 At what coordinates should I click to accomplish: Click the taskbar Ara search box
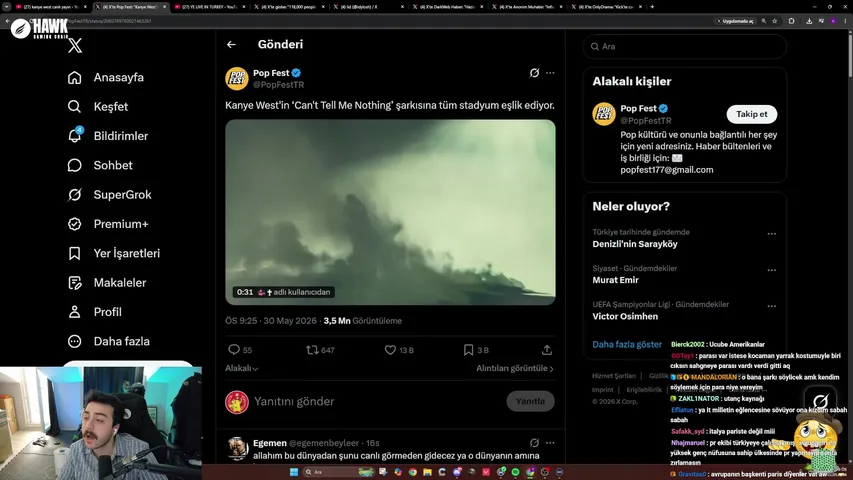pyautogui.click(x=338, y=472)
